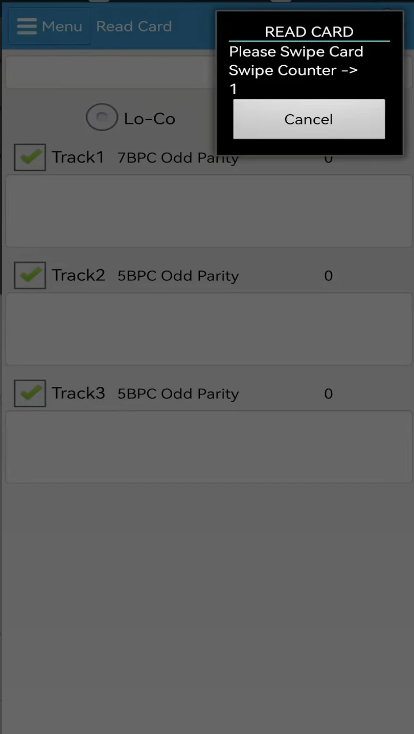Screen dimensions: 414x734
Task: Select the Track3 data field
Action: click(209, 447)
